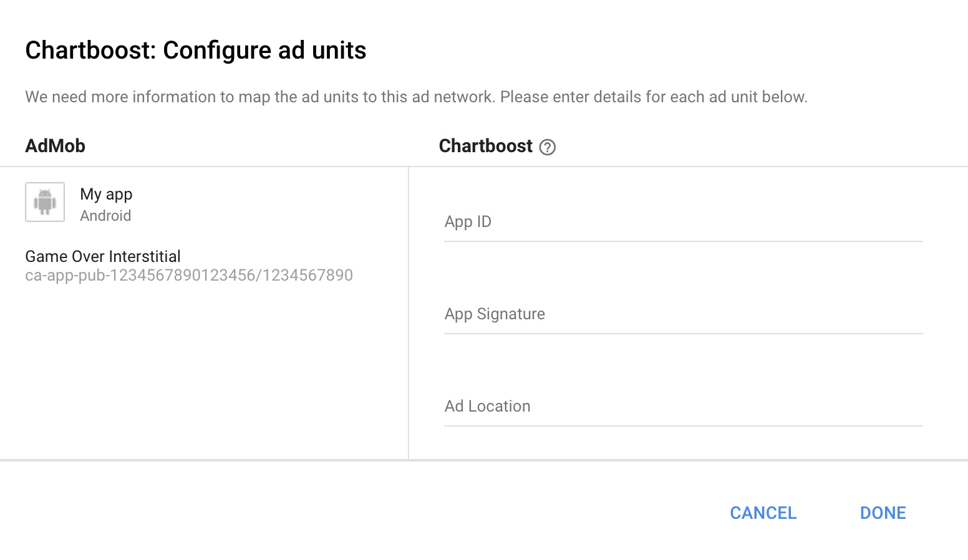Screen dimensions: 968x560
Task: Click the Android subtitle under My app
Action: [105, 216]
